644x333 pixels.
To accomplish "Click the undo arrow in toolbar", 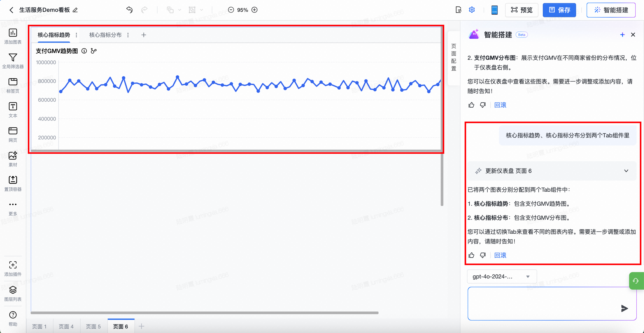I will (129, 10).
